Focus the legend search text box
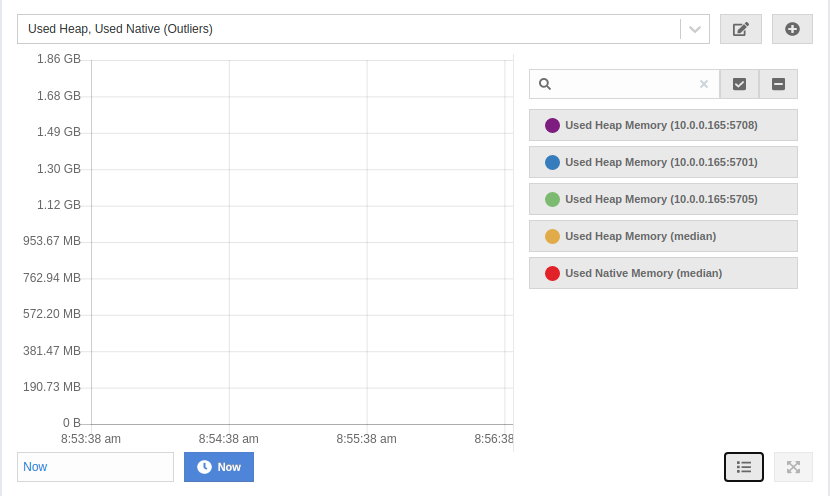 pyautogui.click(x=624, y=84)
